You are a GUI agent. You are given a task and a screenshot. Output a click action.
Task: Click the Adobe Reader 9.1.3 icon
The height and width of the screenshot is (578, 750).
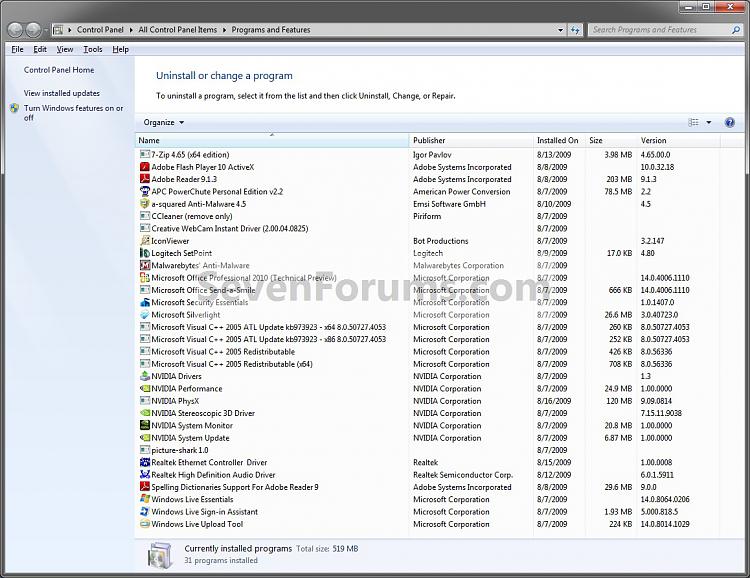[144, 179]
